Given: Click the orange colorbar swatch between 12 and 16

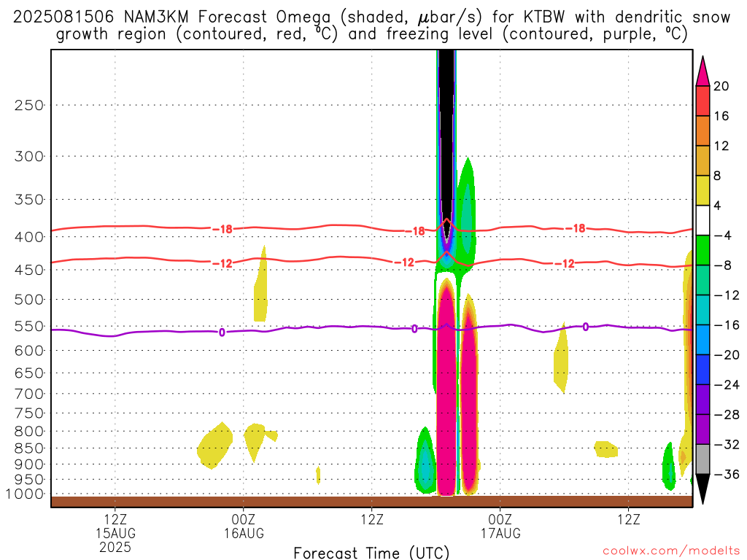Looking at the screenshot, I should pyautogui.click(x=703, y=131).
